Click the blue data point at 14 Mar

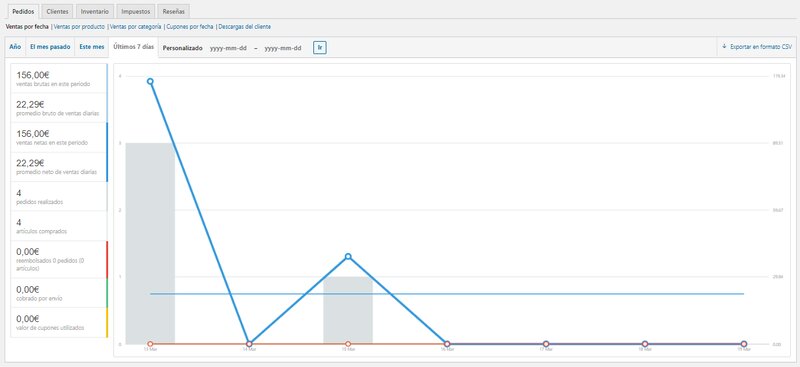pos(249,344)
